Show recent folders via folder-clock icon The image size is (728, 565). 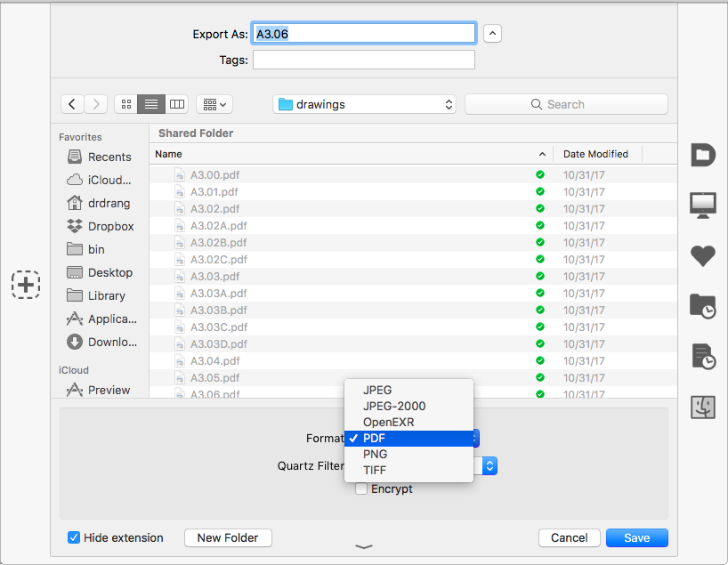click(x=703, y=306)
